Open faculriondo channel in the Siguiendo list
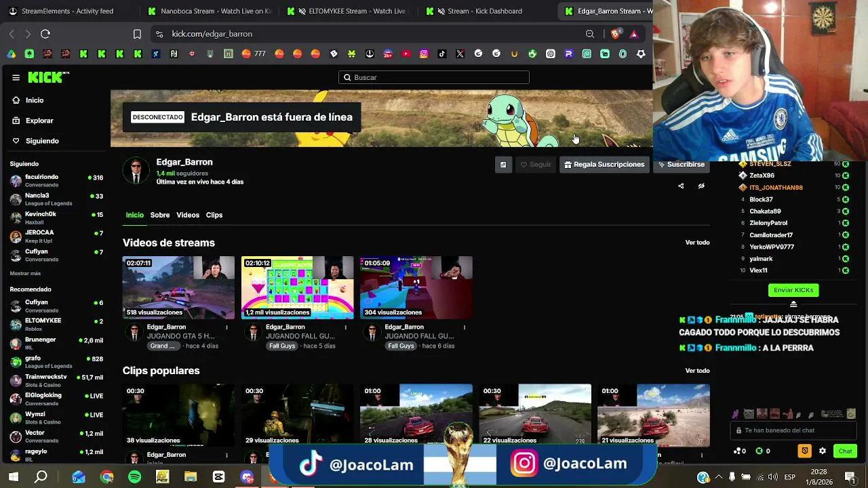 point(57,180)
